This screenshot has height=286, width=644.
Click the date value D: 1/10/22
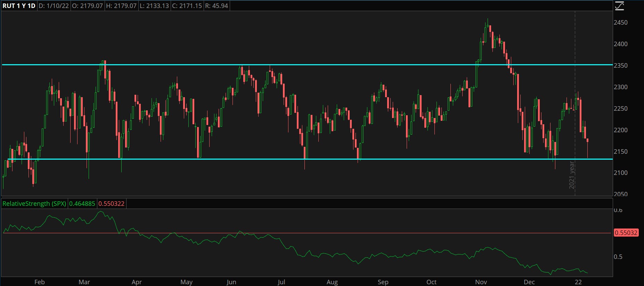coord(54,6)
